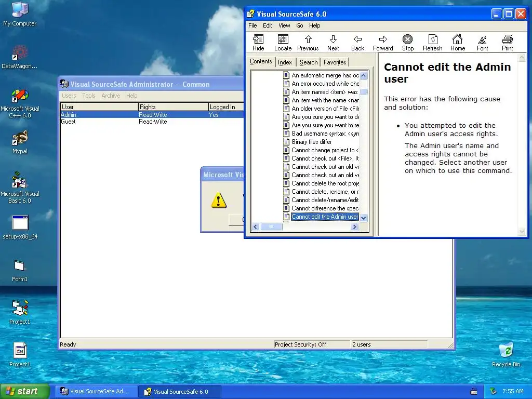This screenshot has height=399, width=532.
Task: Click the Font toolbar icon
Action: click(x=482, y=43)
